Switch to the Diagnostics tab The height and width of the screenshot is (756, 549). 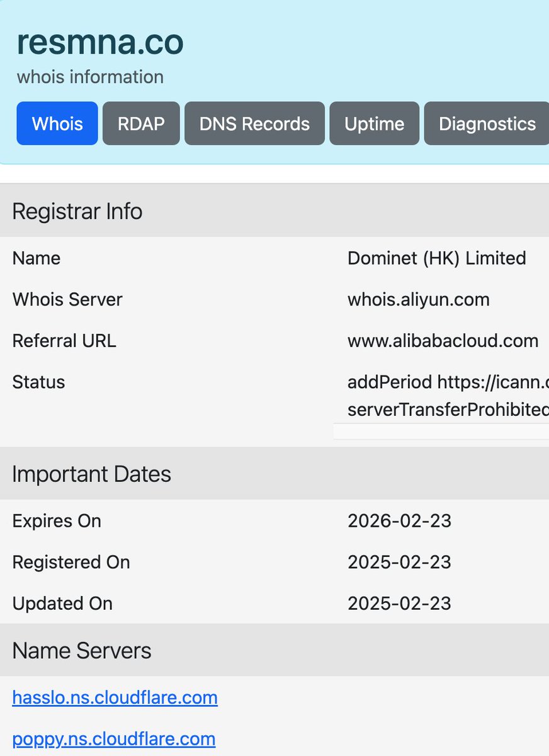[487, 123]
